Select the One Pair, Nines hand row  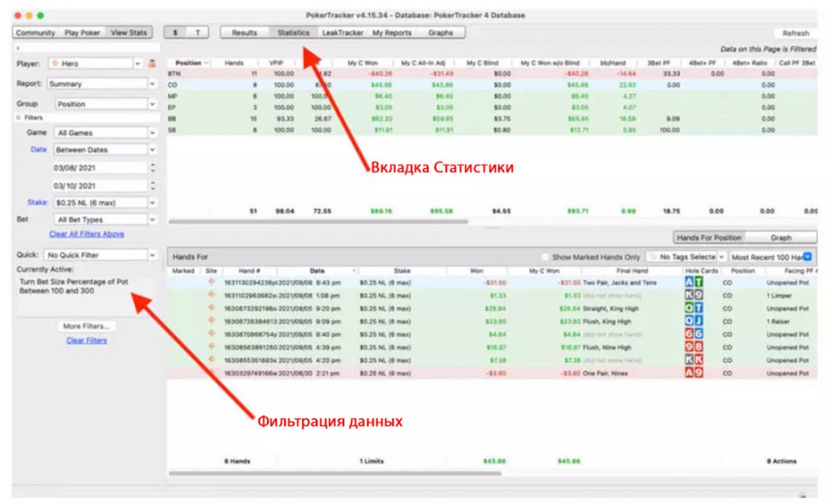point(492,373)
